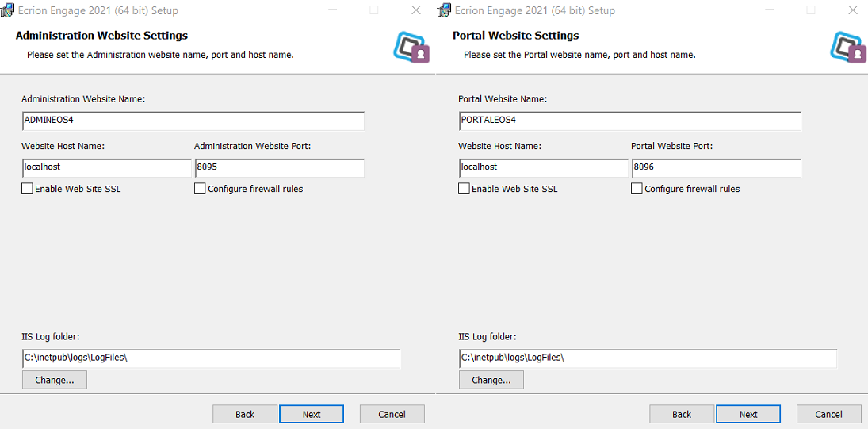Cancel the Administration Website Settings setup

tap(392, 414)
